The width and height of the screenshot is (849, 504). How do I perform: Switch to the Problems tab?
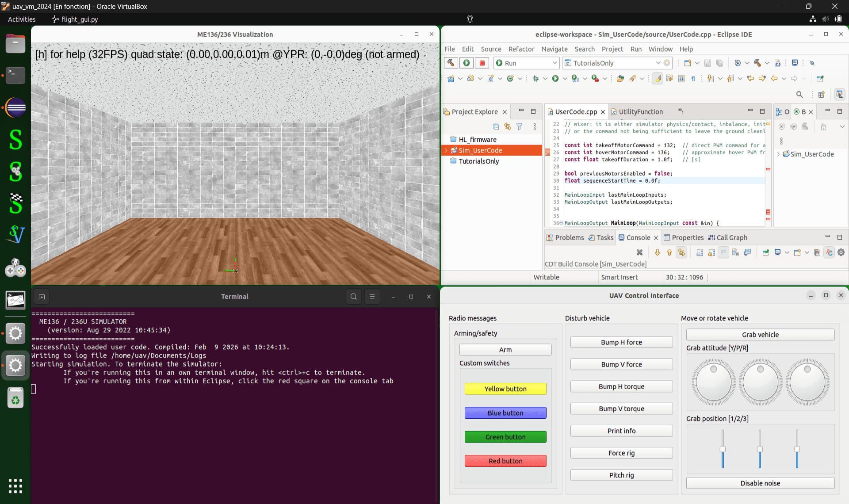tap(565, 237)
